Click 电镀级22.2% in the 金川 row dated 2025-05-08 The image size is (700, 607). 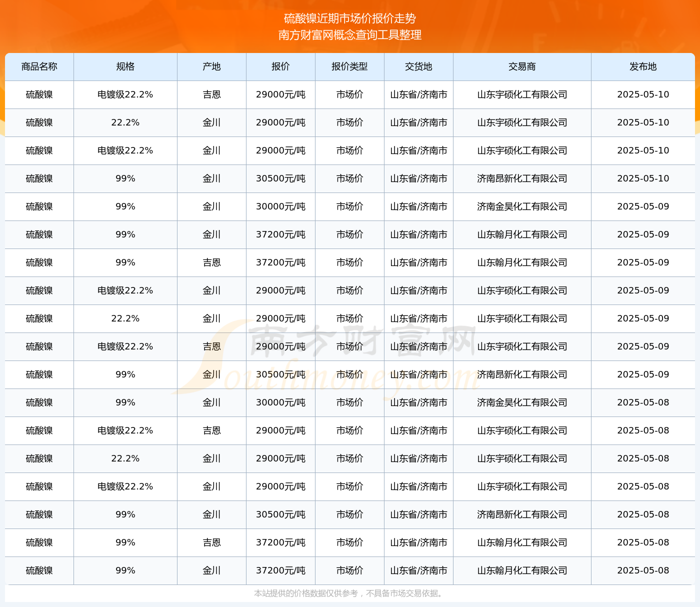click(125, 486)
